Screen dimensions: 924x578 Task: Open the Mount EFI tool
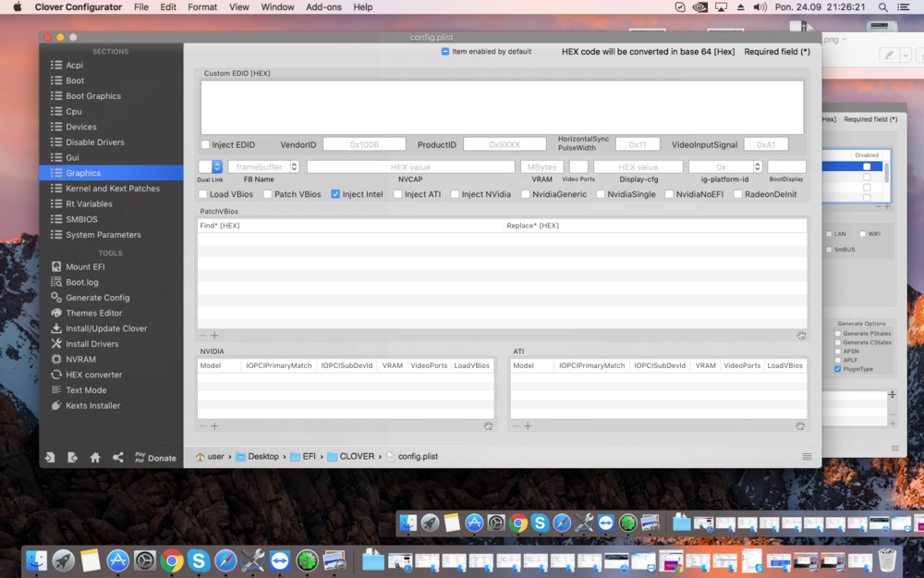pos(84,266)
